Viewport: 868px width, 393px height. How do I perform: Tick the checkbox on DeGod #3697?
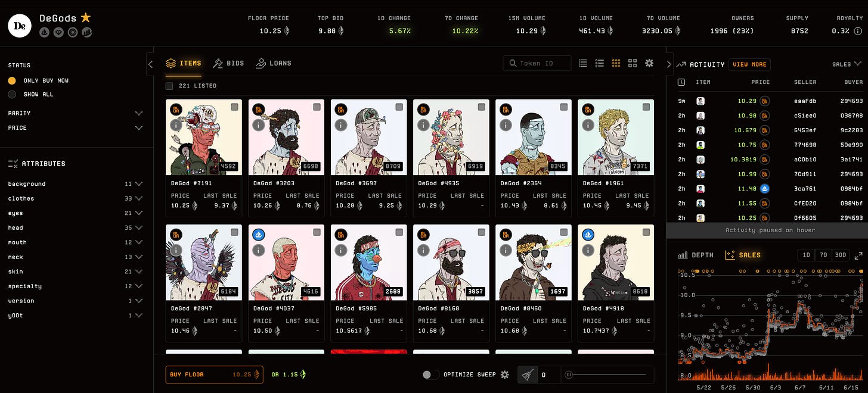[x=399, y=107]
